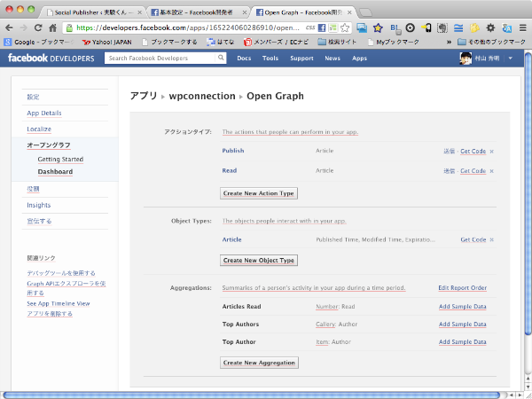This screenshot has width=532, height=399.
Task: Get Code for Read action
Action: 473,170
